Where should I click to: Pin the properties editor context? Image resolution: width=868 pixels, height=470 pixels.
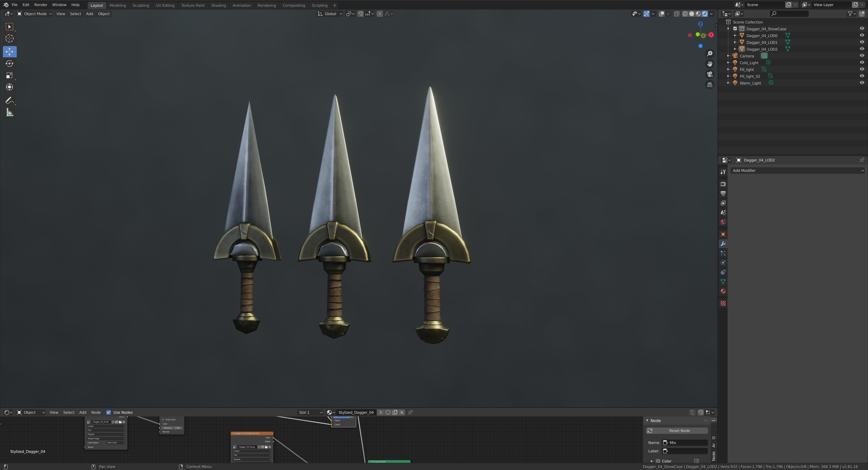862,160
